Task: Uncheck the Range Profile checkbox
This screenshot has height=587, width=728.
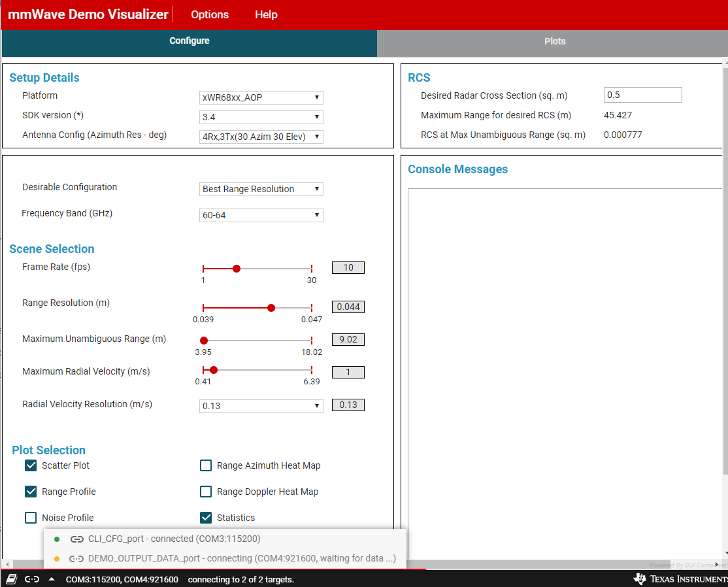Action: point(31,492)
